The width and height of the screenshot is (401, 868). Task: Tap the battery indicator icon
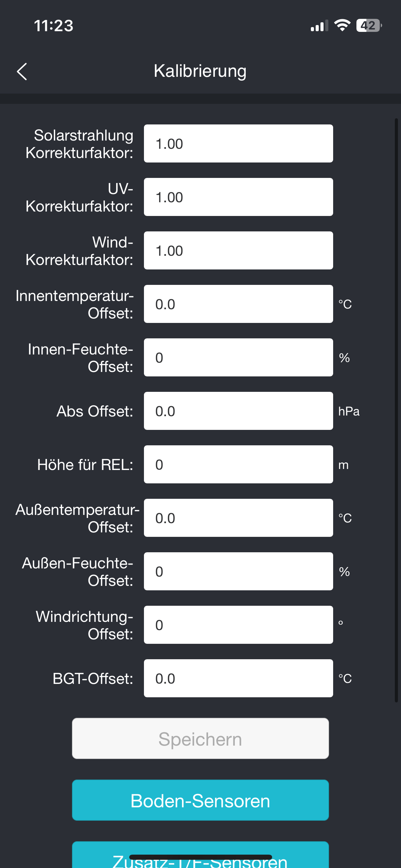click(x=369, y=25)
